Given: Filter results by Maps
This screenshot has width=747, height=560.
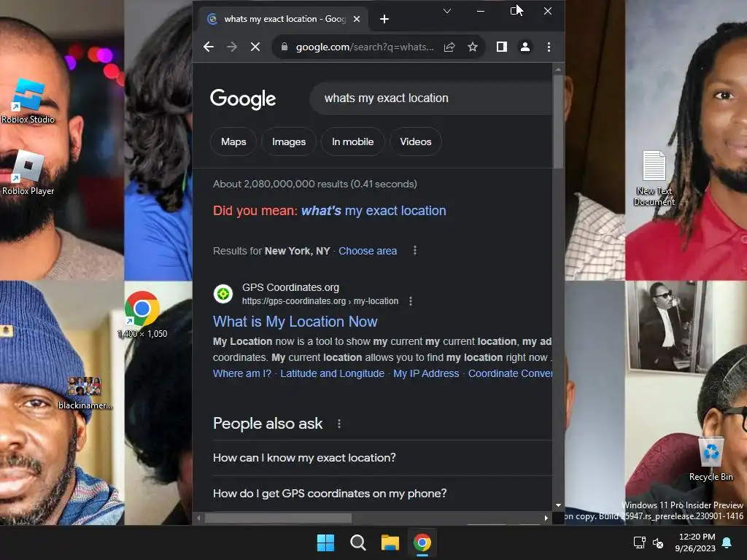Looking at the screenshot, I should point(233,141).
